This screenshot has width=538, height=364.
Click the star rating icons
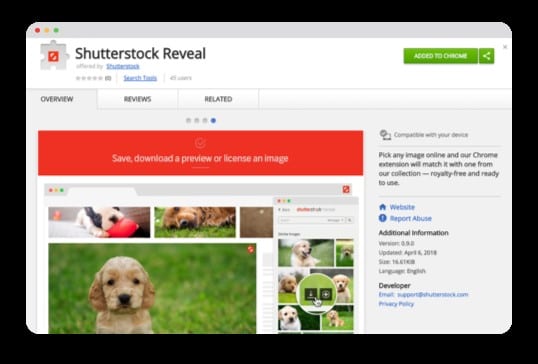[x=89, y=78]
